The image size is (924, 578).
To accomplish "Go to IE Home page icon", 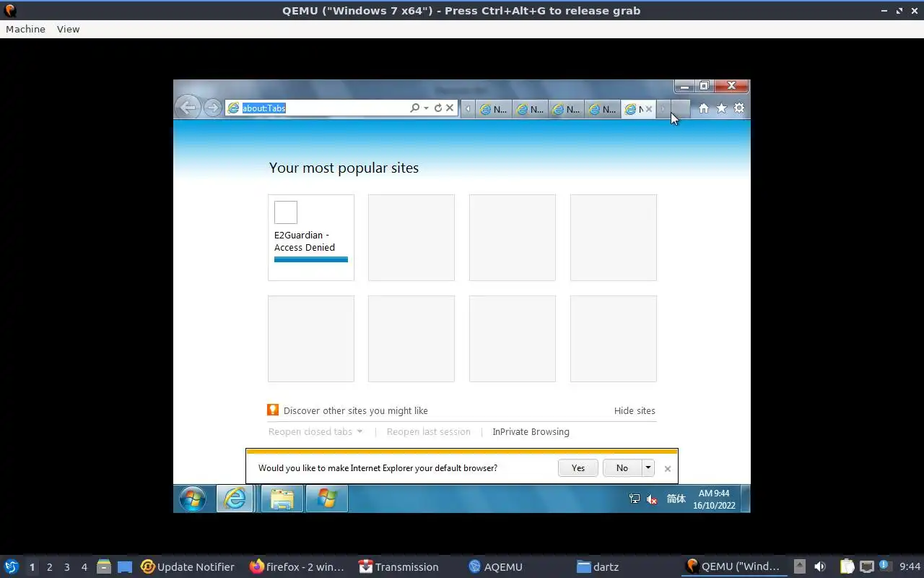I will tap(703, 108).
